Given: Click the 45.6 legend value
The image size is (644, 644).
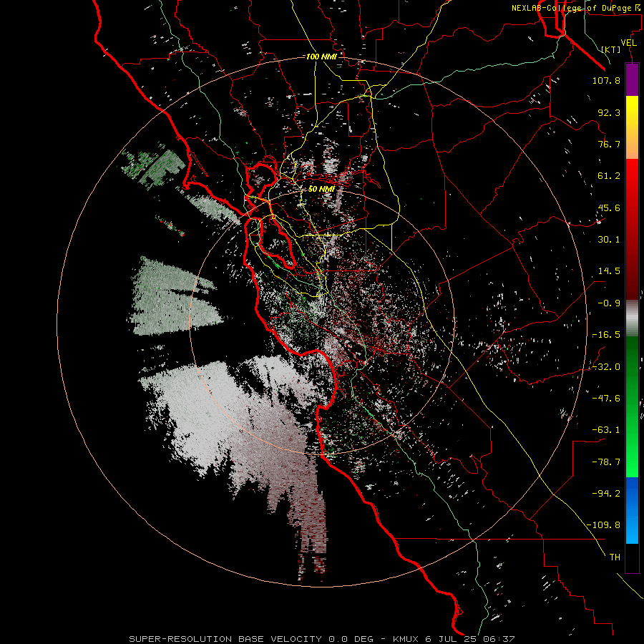Looking at the screenshot, I should coord(609,208).
